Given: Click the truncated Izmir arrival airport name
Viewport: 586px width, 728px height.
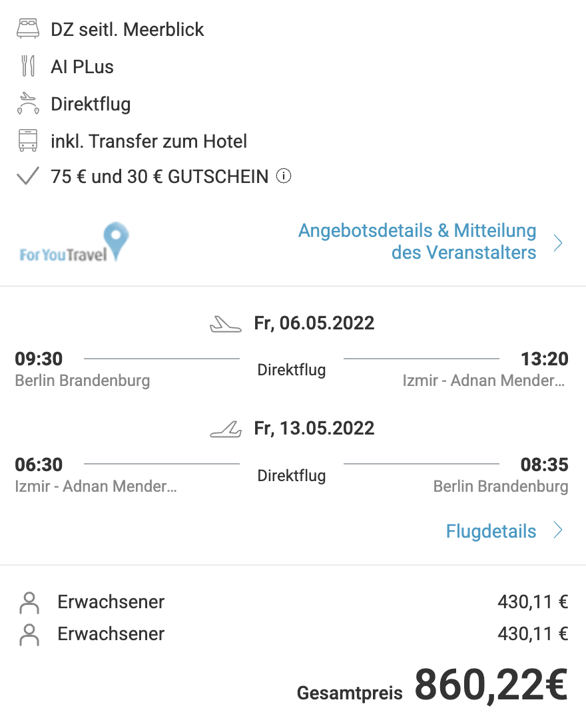Looking at the screenshot, I should pyautogui.click(x=483, y=381).
